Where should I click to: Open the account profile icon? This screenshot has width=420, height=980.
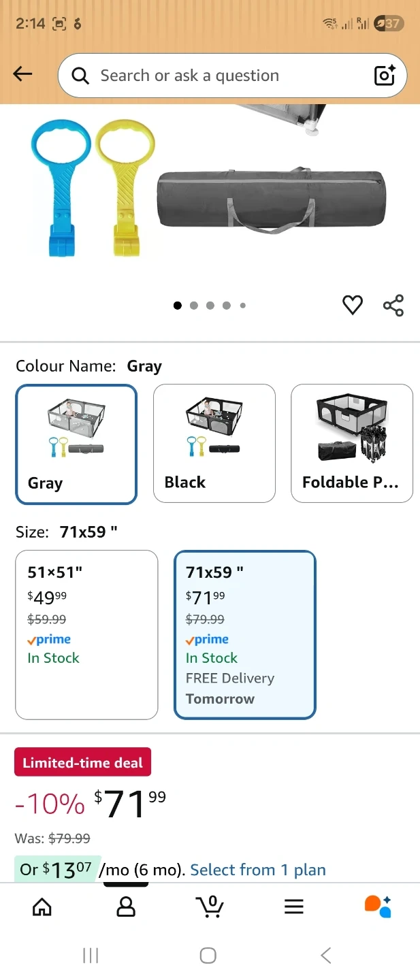click(x=126, y=906)
